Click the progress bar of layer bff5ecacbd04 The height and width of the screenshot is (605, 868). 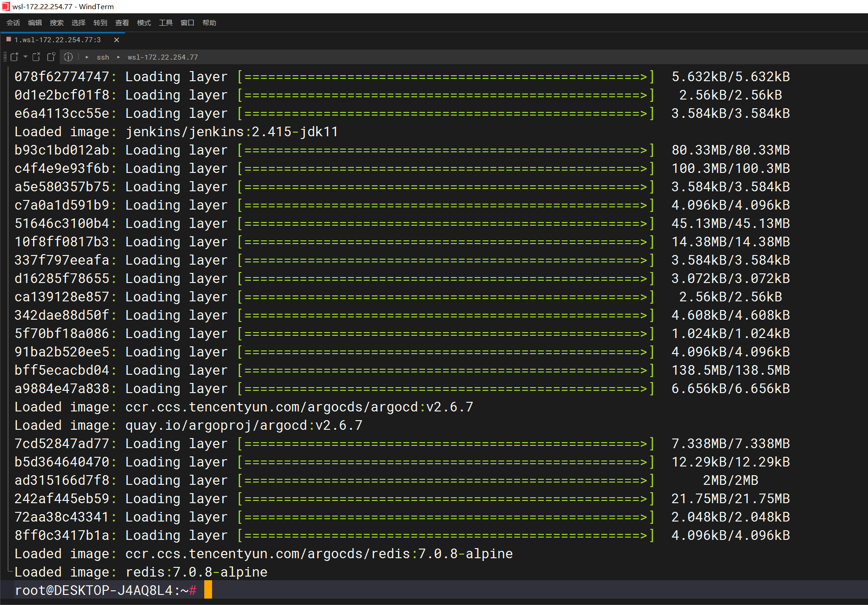pos(446,370)
